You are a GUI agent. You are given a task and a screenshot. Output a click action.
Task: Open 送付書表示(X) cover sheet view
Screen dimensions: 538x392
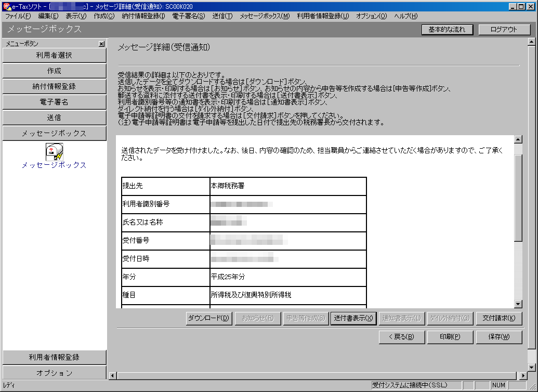coord(353,318)
